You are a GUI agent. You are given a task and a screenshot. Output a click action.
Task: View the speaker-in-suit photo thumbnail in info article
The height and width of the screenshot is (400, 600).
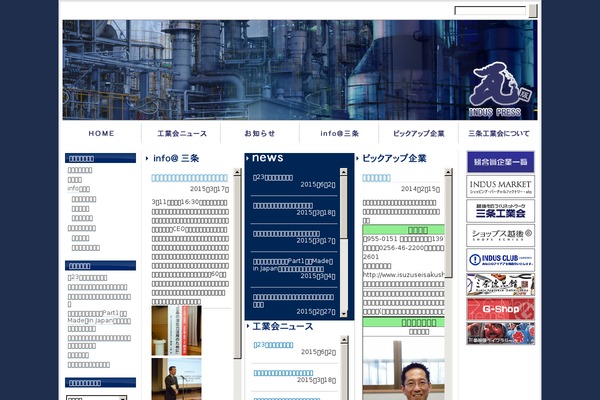(x=176, y=379)
